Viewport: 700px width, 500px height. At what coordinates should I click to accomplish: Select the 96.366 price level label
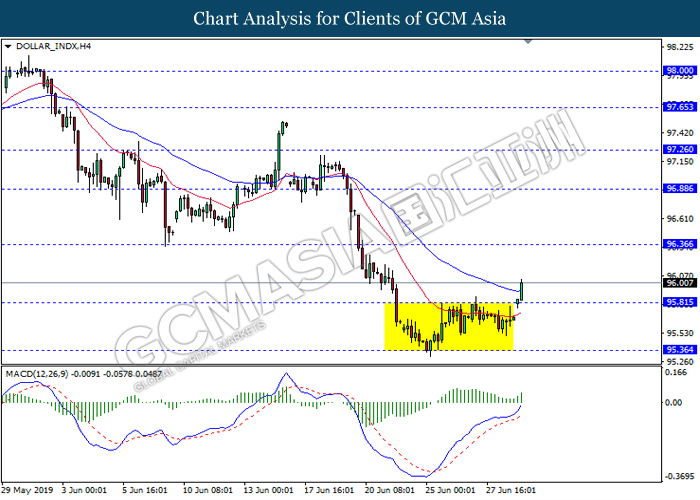coord(679,244)
